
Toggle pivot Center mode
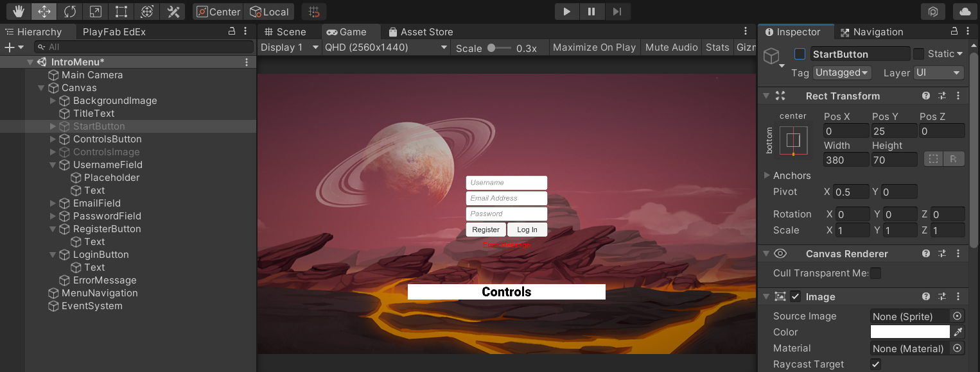tap(218, 12)
